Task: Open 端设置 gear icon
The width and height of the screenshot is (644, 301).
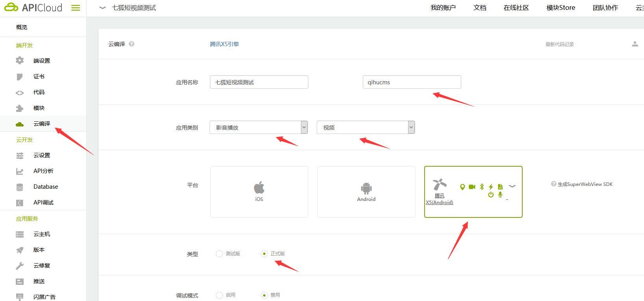Action: point(20,60)
